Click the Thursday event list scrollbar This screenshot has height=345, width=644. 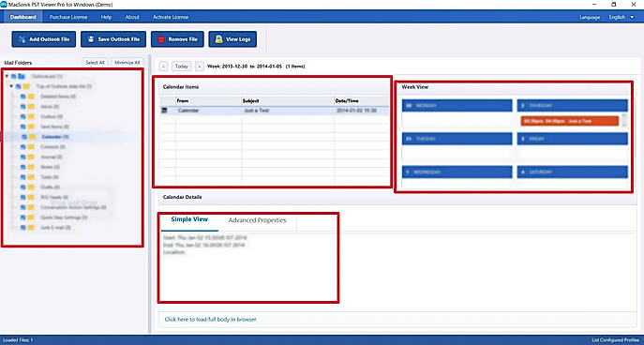click(624, 120)
